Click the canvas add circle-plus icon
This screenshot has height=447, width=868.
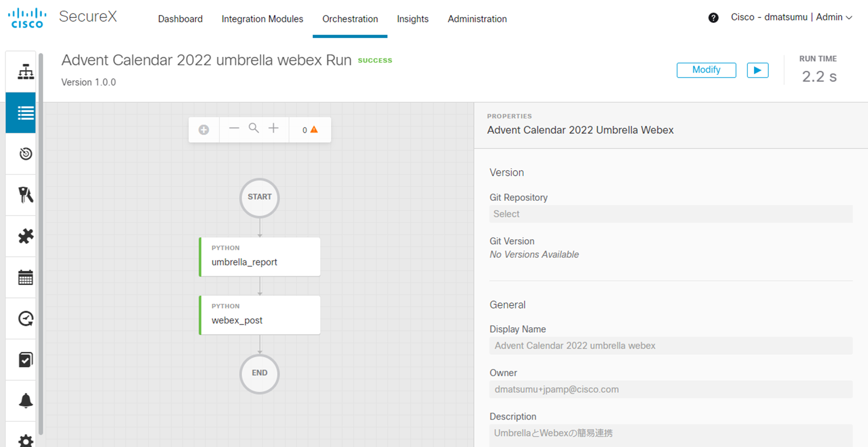tap(204, 130)
